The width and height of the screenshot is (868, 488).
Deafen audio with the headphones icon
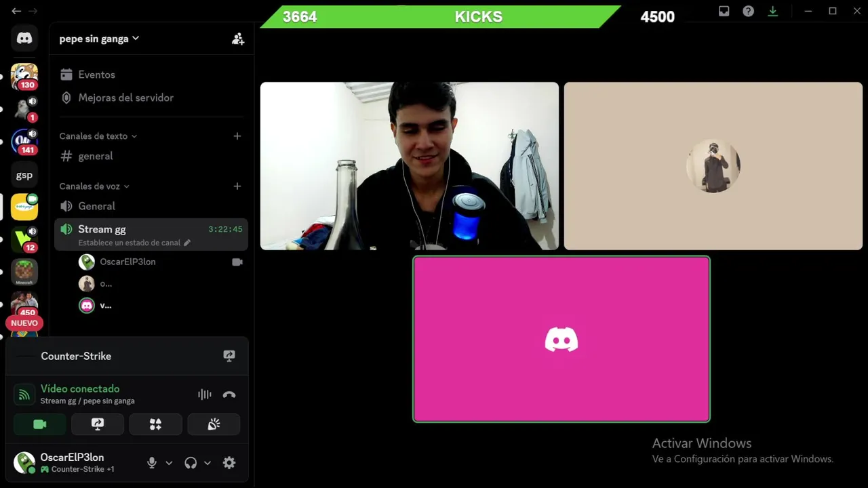(x=191, y=463)
